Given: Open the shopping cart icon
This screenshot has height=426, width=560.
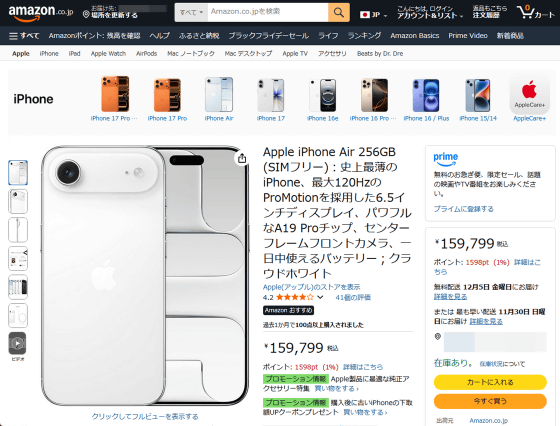Looking at the screenshot, I should click(536, 12).
